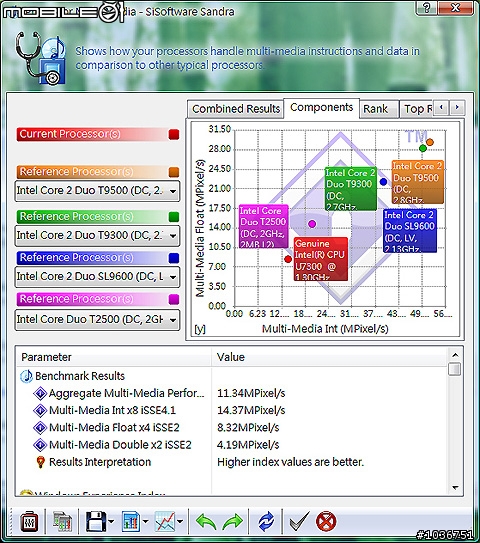Viewport: 480px width, 543px height.
Task: Close the Sandra window
Action: click(456, 8)
